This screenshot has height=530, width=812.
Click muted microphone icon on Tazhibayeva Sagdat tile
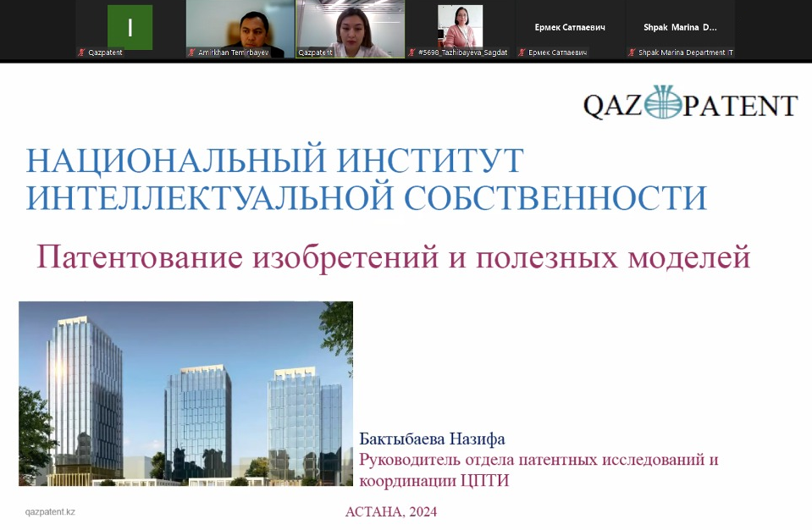(412, 52)
